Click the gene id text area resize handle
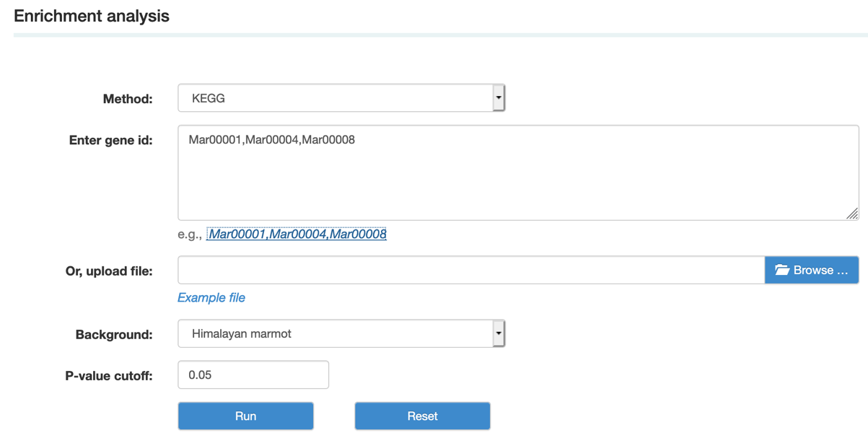The height and width of the screenshot is (438, 868). tap(852, 213)
